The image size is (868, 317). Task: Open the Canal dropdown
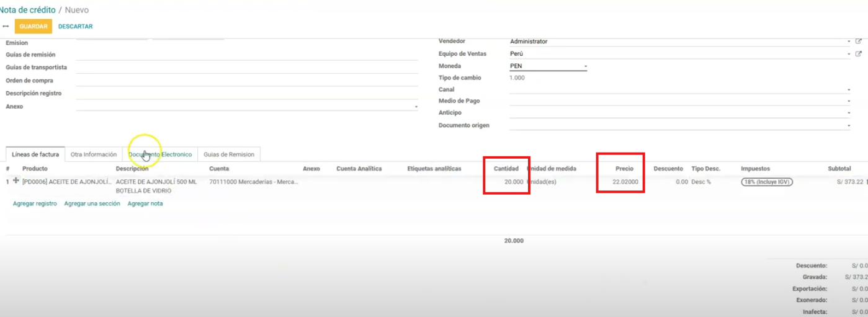pos(848,90)
